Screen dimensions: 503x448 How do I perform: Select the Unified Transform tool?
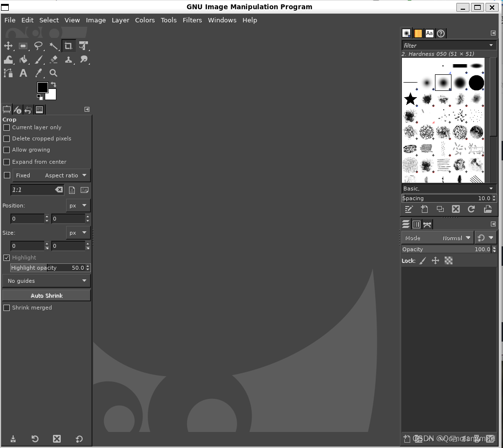click(84, 46)
